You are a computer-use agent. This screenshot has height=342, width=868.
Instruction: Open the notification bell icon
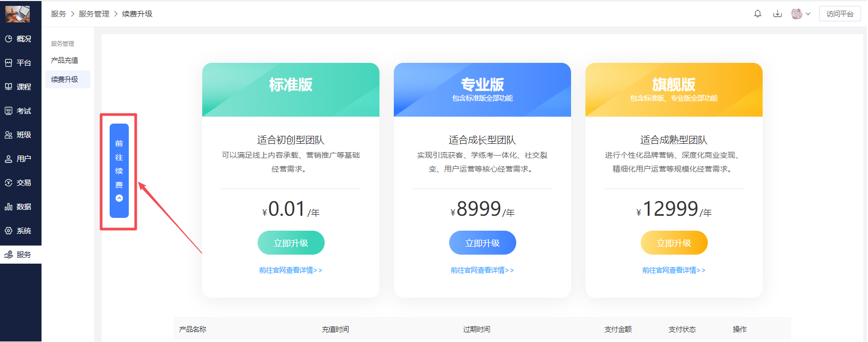758,14
